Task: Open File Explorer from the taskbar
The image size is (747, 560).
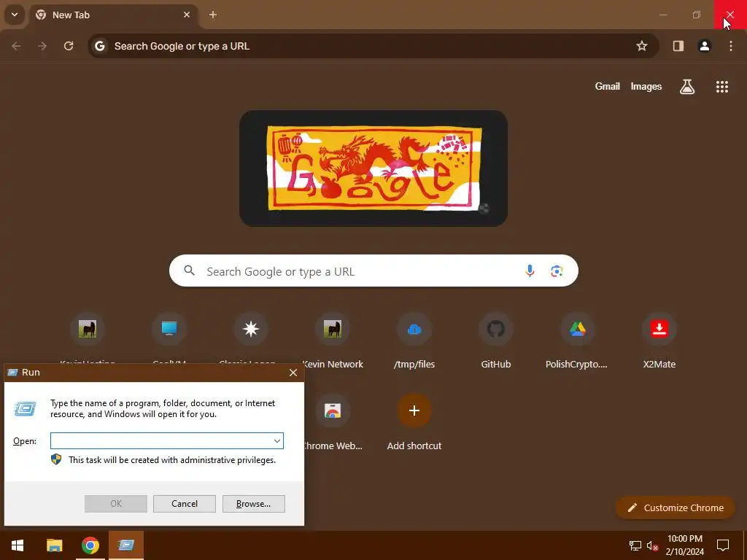Action: pos(54,545)
